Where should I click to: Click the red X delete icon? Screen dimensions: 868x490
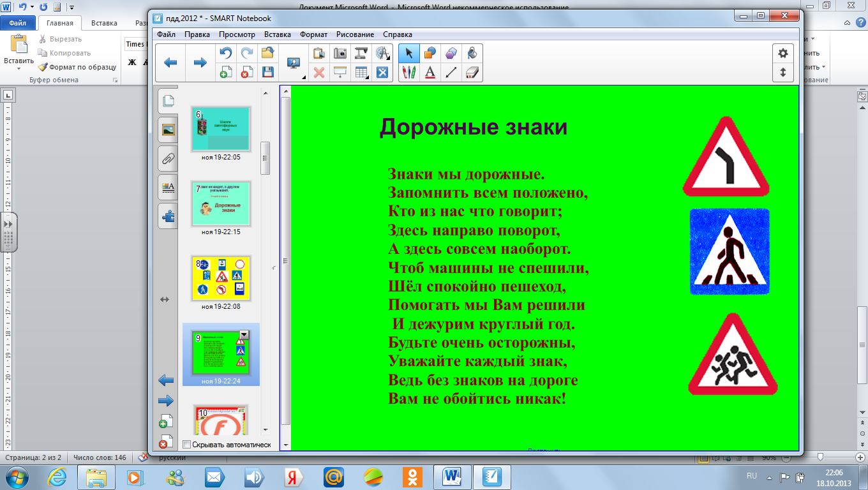(x=319, y=72)
